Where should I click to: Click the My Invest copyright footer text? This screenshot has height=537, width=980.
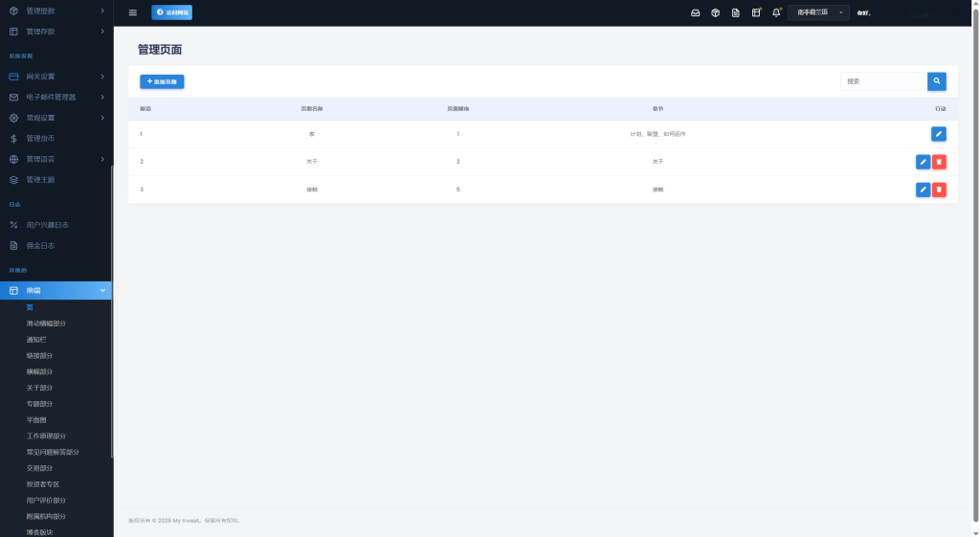185,521
